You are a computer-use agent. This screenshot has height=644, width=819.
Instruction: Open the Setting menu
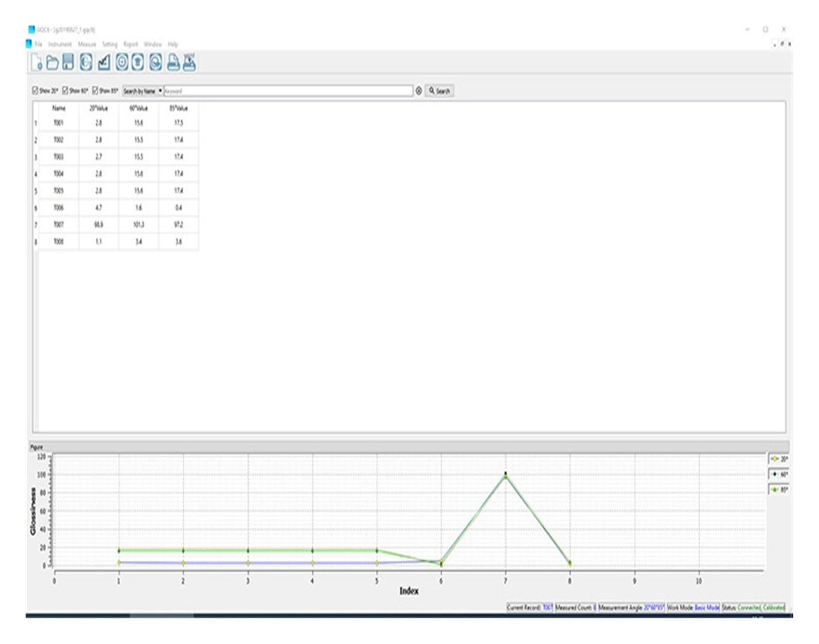pyautogui.click(x=110, y=45)
